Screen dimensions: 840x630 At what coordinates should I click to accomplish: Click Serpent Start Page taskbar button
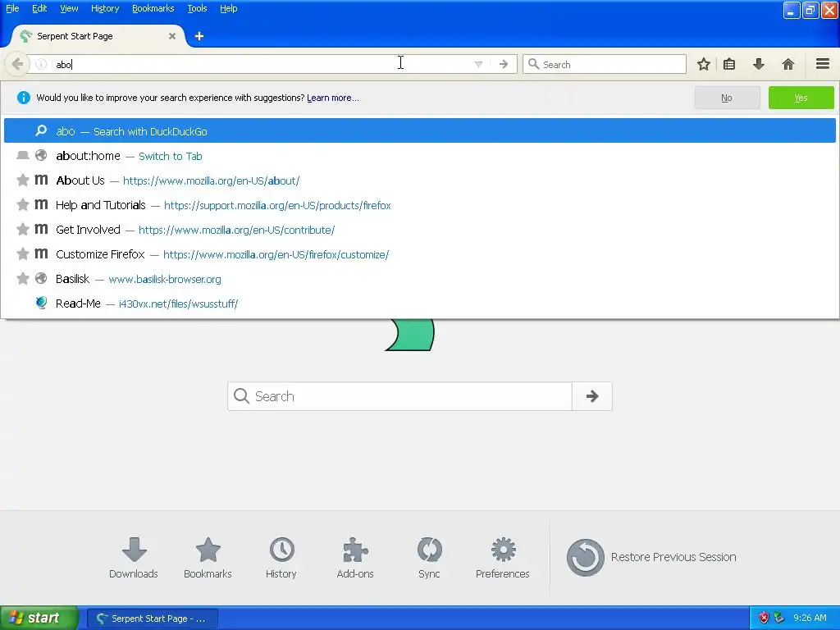click(x=152, y=619)
